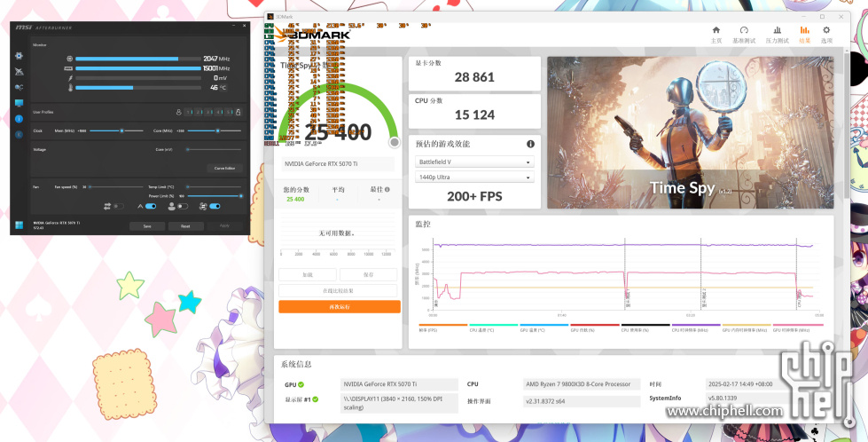Image resolution: width=868 pixels, height=442 pixels.
Task: Toggle the user-defined fan switch beside the person icon
Action: pos(183,206)
